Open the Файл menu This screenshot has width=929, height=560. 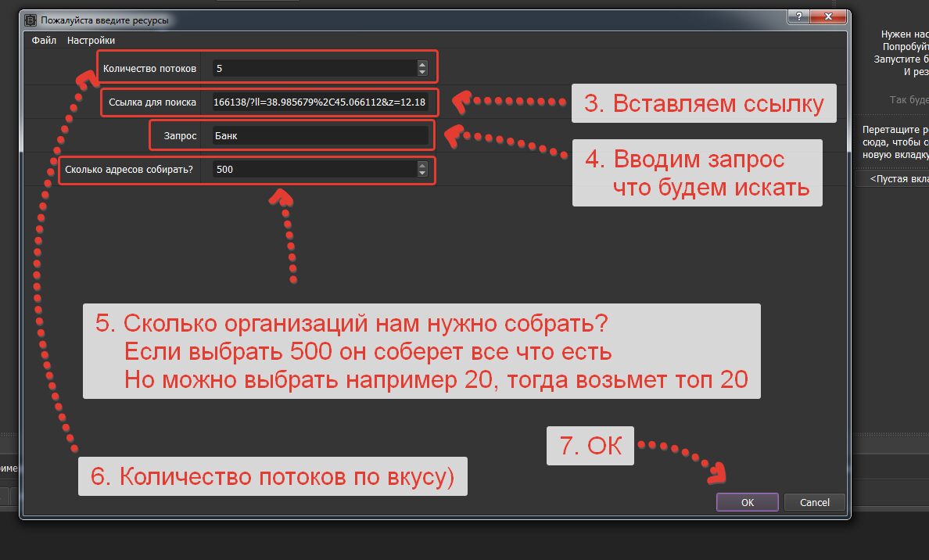coord(44,41)
